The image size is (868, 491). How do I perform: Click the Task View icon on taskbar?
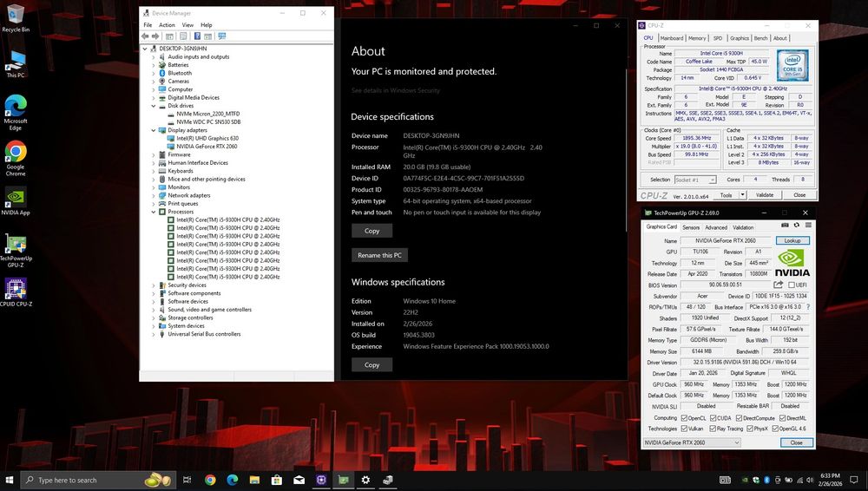187,480
